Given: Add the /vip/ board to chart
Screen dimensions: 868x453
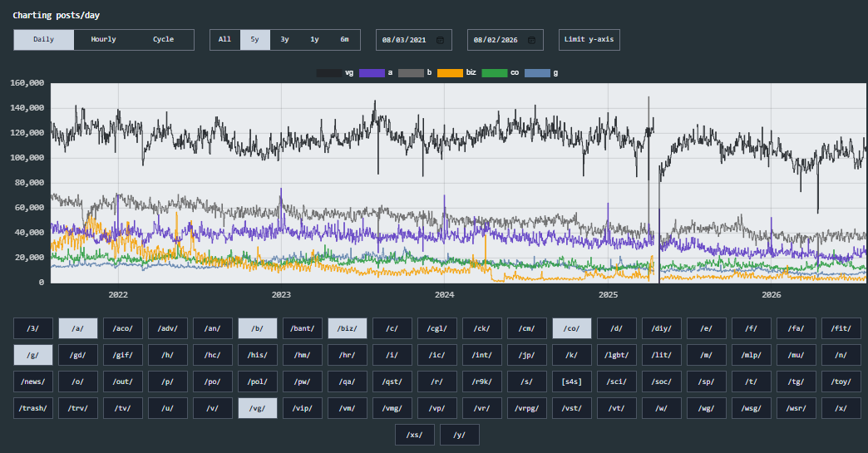Looking at the screenshot, I should point(303,408).
